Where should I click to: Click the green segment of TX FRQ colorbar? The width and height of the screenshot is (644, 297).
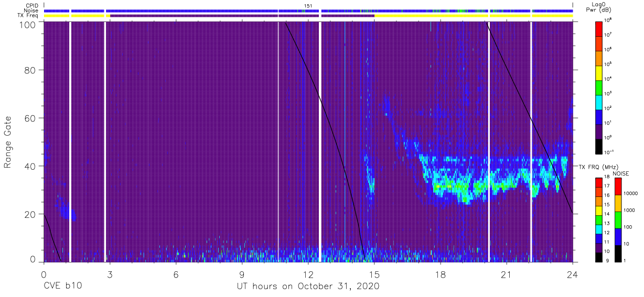pyautogui.click(x=599, y=219)
